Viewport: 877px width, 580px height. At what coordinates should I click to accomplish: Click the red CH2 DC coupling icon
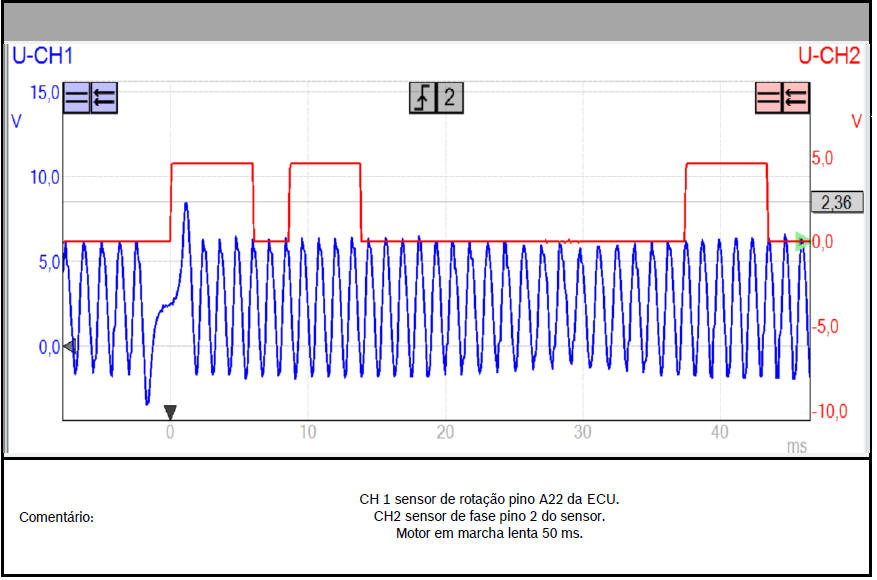(x=768, y=98)
